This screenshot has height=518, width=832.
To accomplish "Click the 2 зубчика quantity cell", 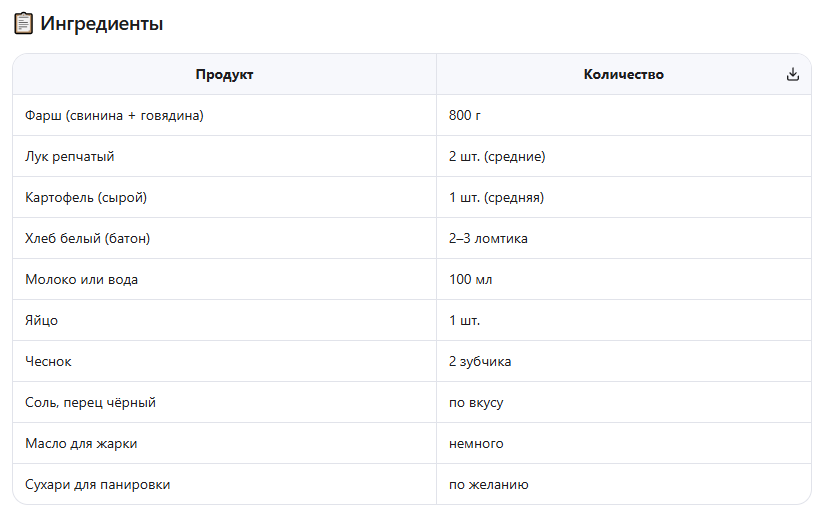I will pyautogui.click(x=480, y=362).
